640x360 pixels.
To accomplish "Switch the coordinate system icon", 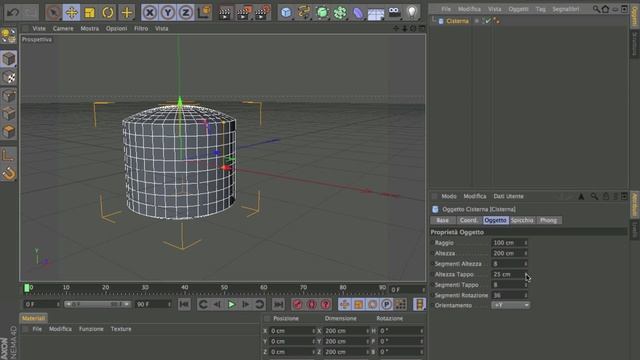I will point(204,12).
